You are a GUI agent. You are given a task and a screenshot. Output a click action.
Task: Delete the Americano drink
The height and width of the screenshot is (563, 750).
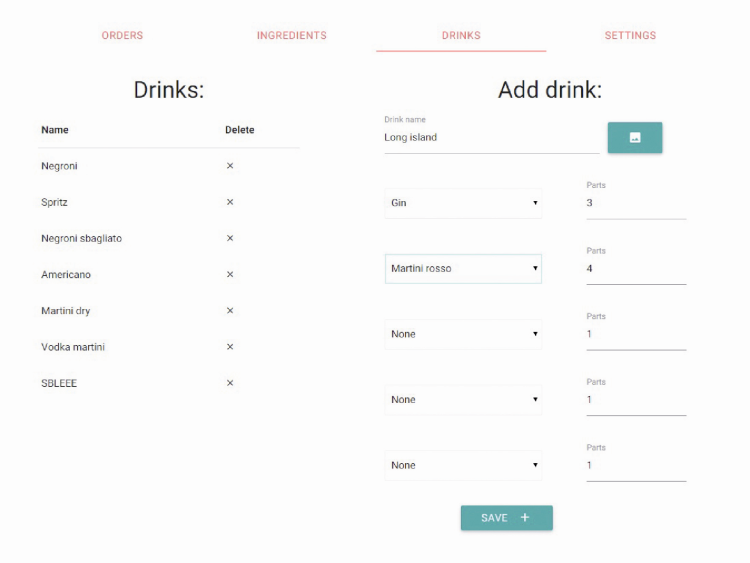pyautogui.click(x=230, y=274)
